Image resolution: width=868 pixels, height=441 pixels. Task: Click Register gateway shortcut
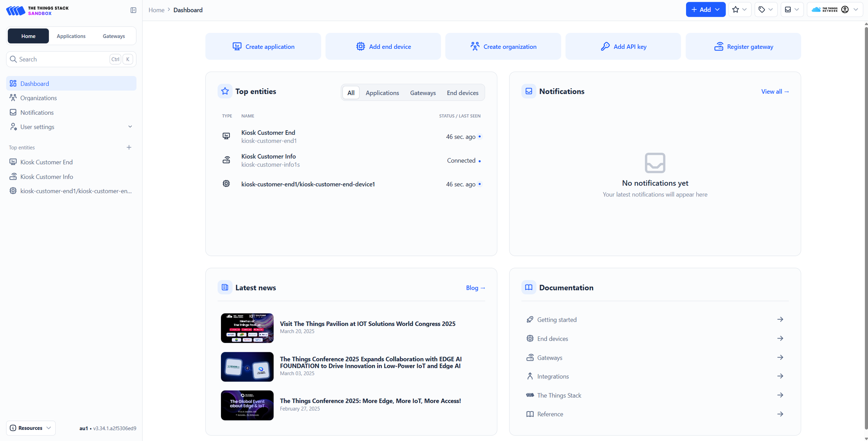pos(743,46)
